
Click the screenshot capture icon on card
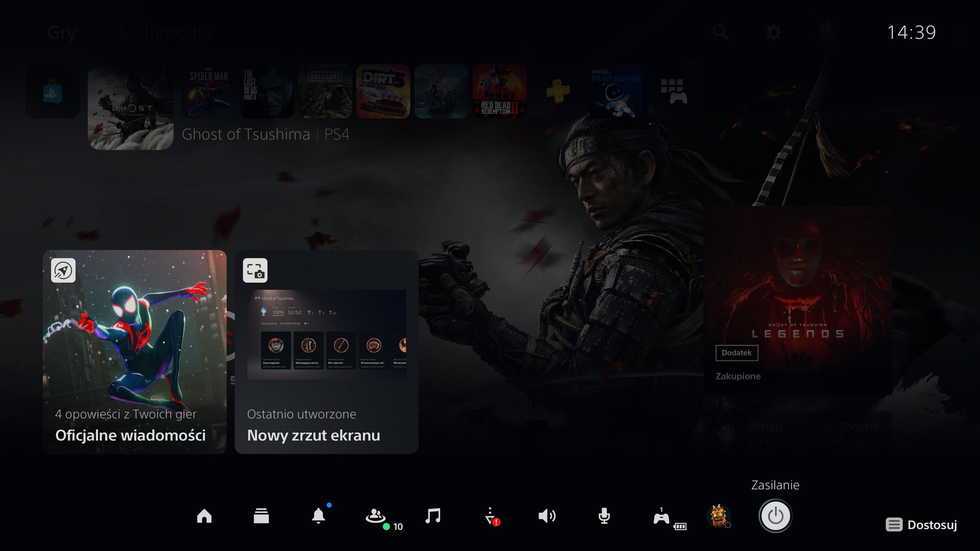pyautogui.click(x=255, y=271)
